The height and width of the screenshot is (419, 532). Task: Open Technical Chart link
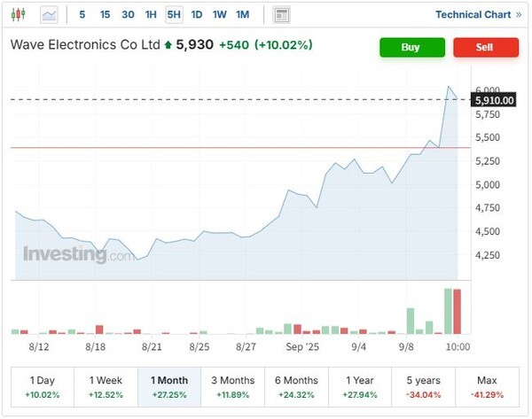(478, 14)
